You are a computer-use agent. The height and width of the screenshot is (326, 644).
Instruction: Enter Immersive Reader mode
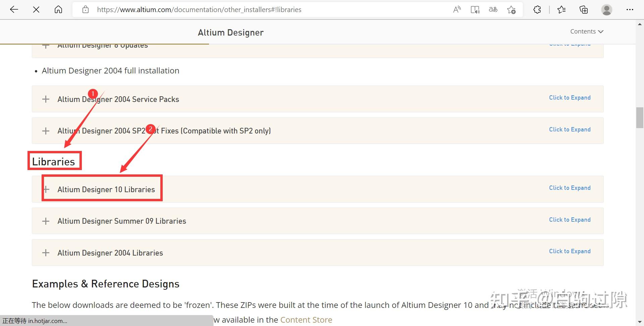click(x=475, y=10)
